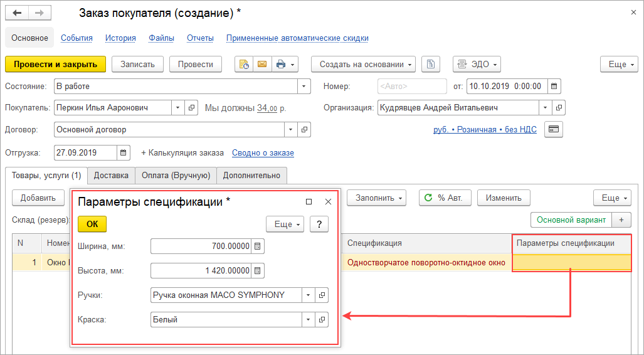
Task: Click the help question mark button
Action: tap(319, 224)
